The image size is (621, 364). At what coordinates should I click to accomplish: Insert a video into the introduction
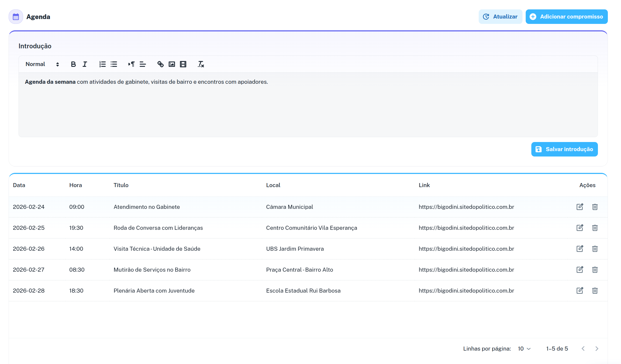pyautogui.click(x=183, y=64)
